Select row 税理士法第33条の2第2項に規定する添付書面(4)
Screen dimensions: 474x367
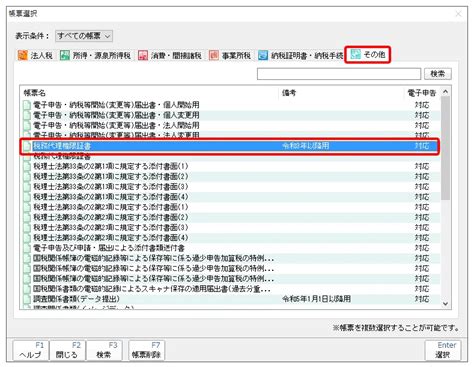pos(230,238)
